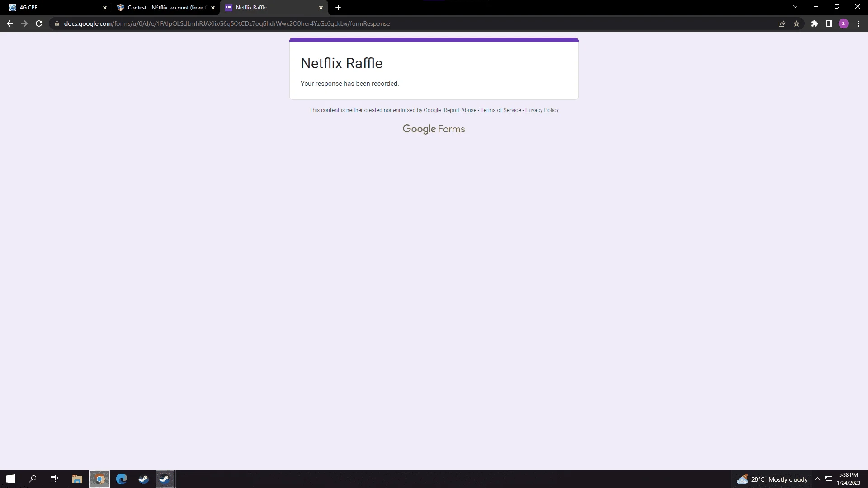This screenshot has width=868, height=488.
Task: Open the Report Abuse link
Action: coord(460,110)
